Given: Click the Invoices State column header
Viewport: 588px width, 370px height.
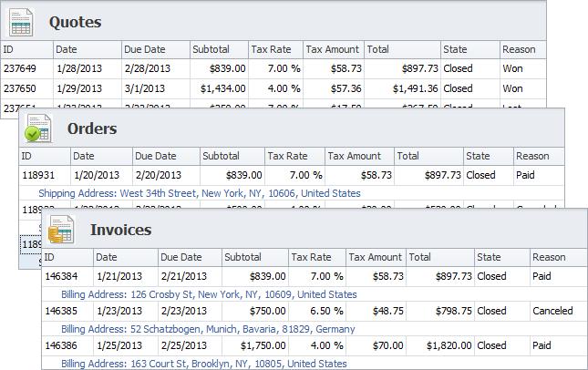Looking at the screenshot, I should [x=500, y=257].
